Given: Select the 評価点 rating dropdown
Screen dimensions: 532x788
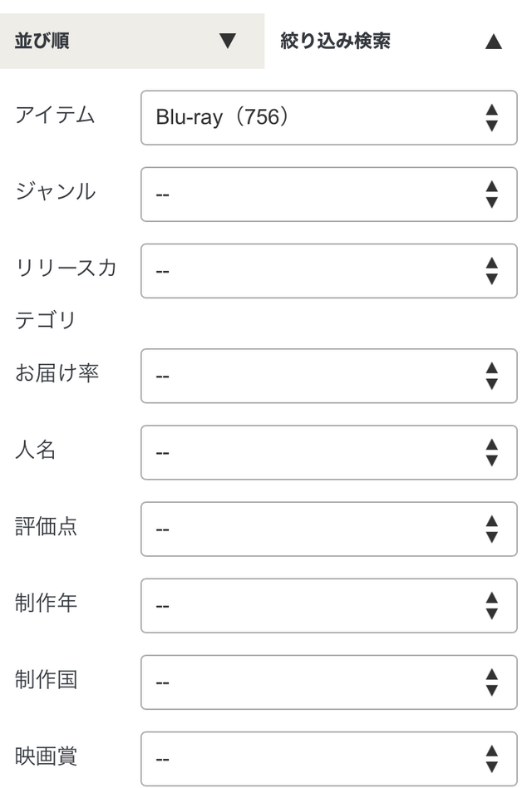Looking at the screenshot, I should (x=328, y=529).
